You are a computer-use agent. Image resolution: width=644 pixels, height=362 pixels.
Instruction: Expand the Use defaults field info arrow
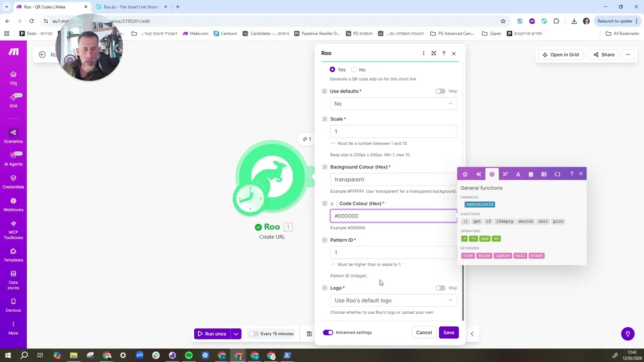[x=324, y=91]
